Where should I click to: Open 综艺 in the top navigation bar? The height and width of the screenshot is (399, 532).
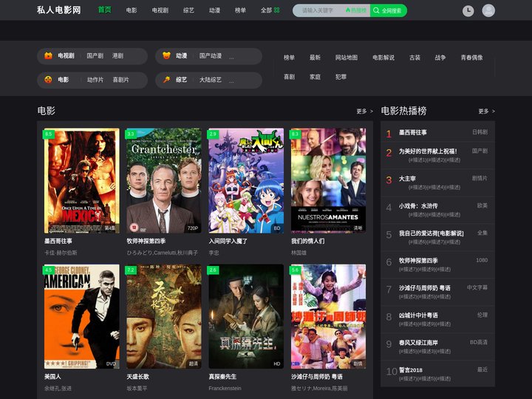coord(188,10)
